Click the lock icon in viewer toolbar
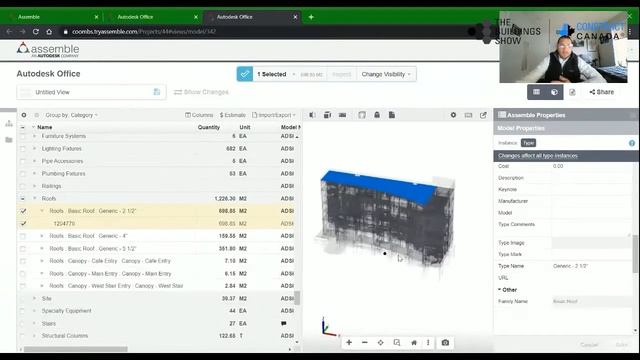 click(377, 115)
